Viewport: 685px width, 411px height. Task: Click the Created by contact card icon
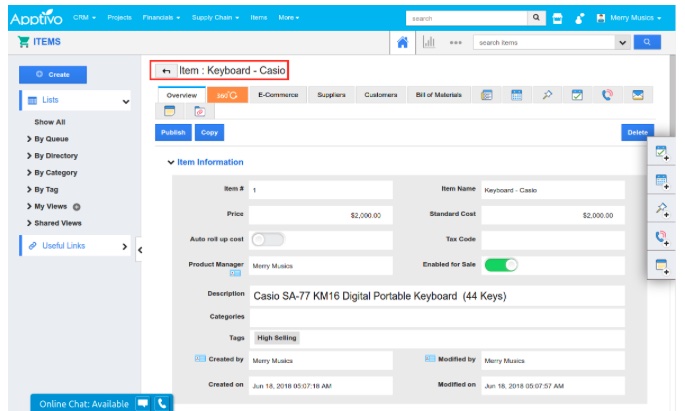point(200,359)
